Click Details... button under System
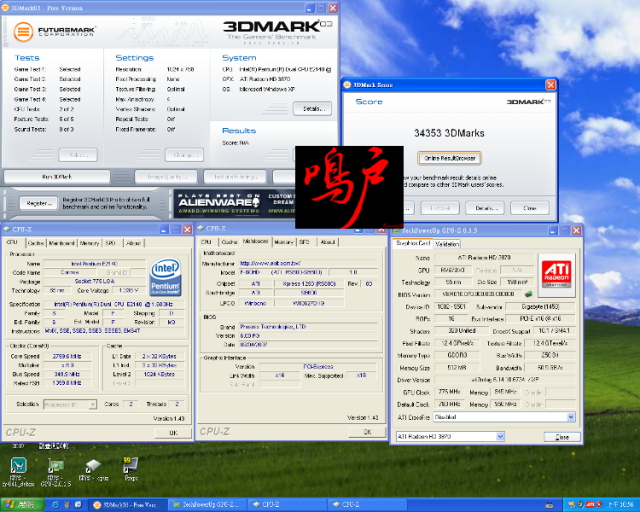This screenshot has width=640, height=512. [313, 109]
